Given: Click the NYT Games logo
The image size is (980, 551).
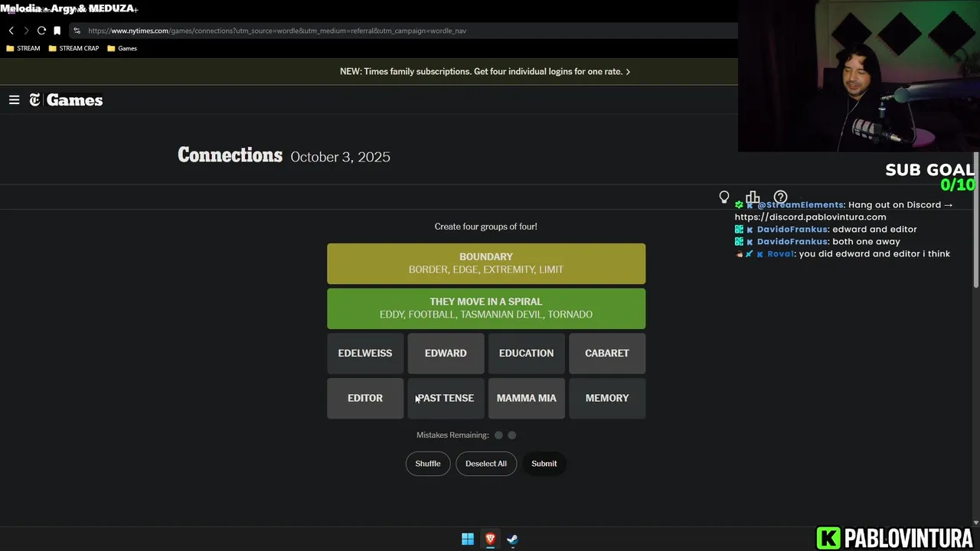Looking at the screenshot, I should pos(66,99).
